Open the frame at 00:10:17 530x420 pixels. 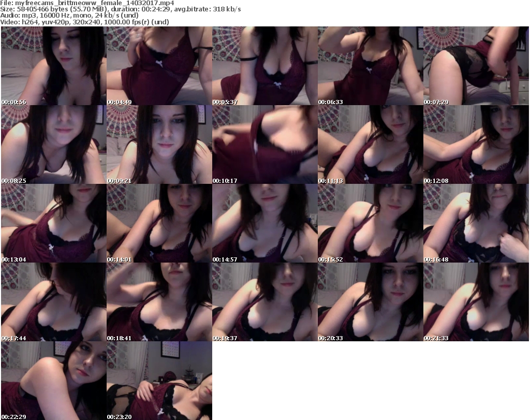(264, 144)
